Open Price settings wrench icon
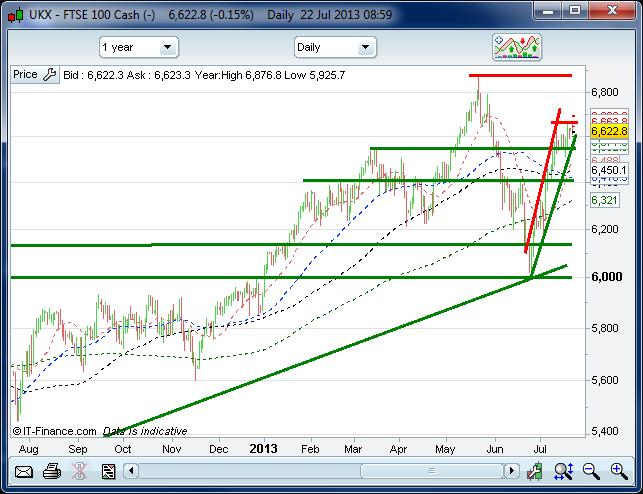 (x=50, y=75)
